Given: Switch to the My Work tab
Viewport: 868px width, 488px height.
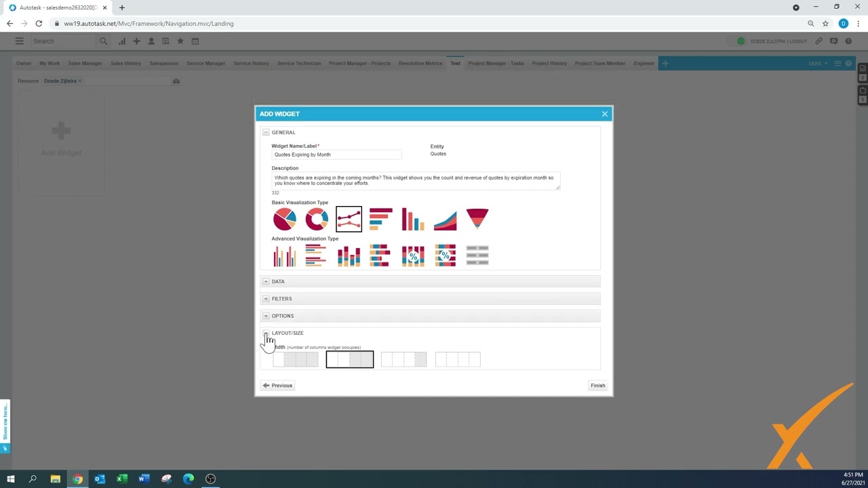Looking at the screenshot, I should click(x=50, y=64).
